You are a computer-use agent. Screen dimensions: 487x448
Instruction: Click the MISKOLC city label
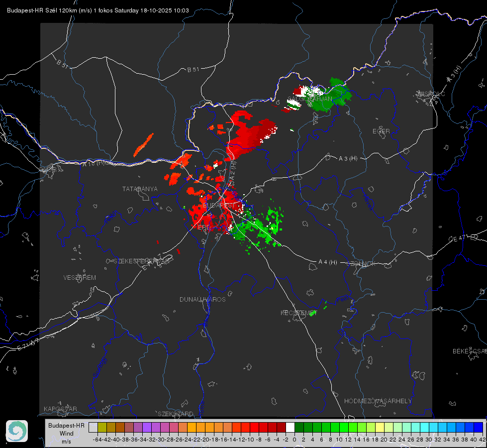pyautogui.click(x=431, y=94)
